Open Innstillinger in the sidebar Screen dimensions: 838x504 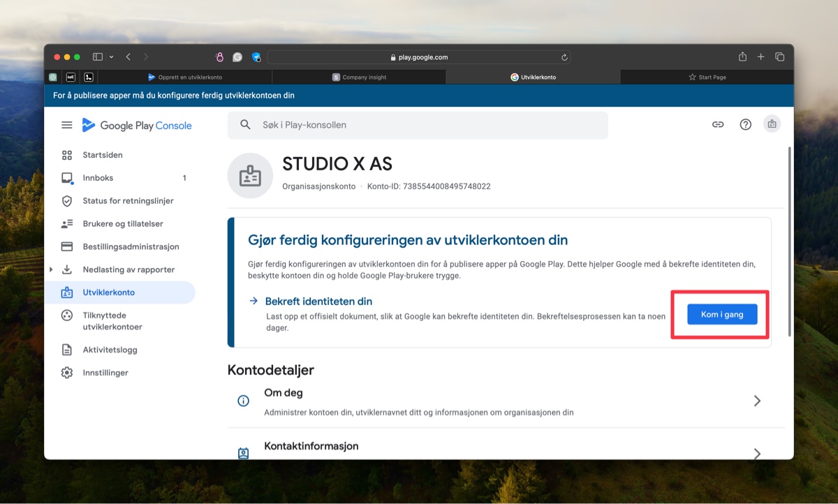click(105, 373)
